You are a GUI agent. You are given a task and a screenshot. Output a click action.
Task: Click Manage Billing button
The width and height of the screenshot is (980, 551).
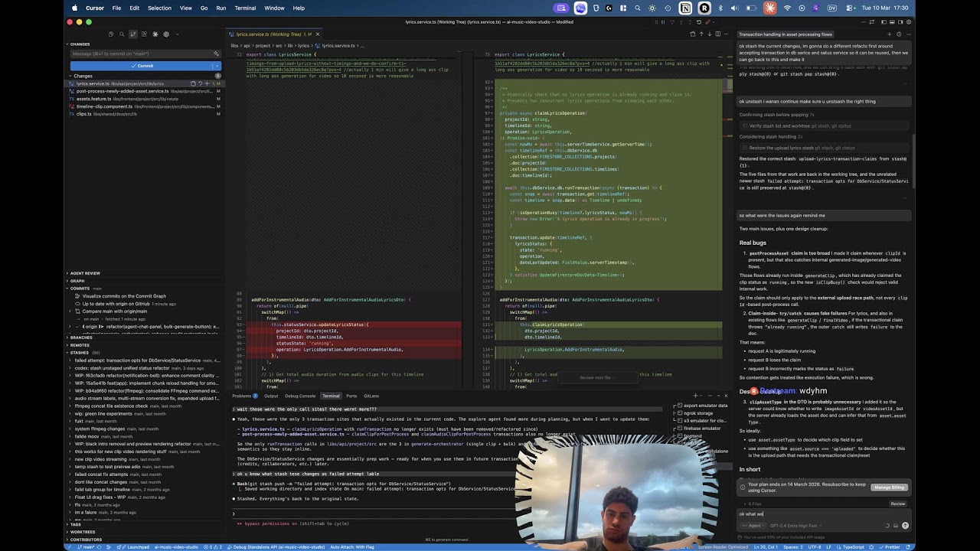890,487
